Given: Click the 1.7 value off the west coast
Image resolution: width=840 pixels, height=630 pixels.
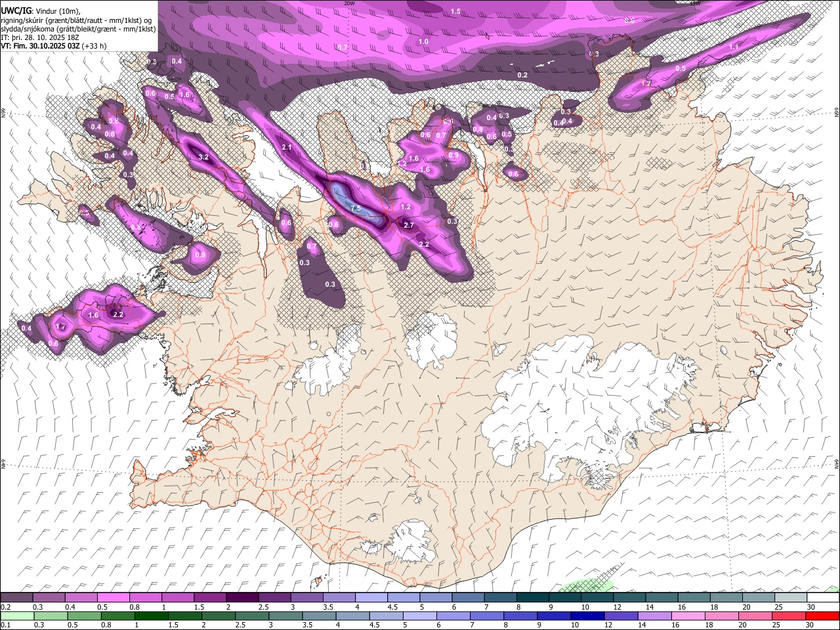Looking at the screenshot, I should point(60,326).
